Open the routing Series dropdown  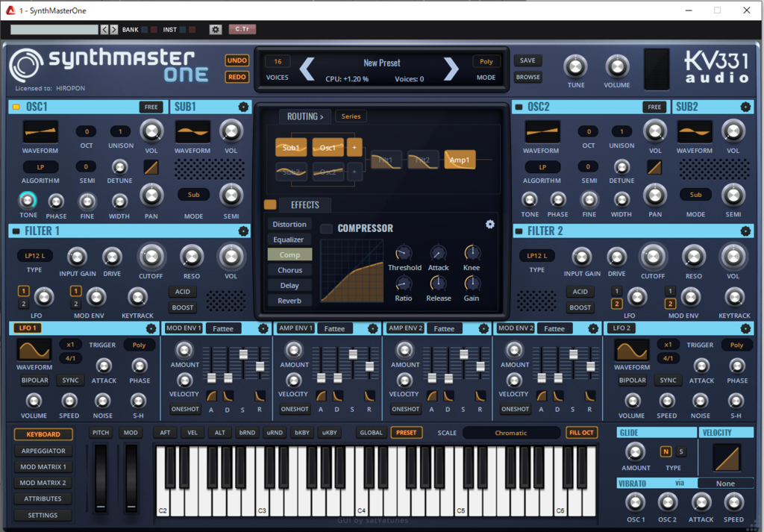point(351,116)
